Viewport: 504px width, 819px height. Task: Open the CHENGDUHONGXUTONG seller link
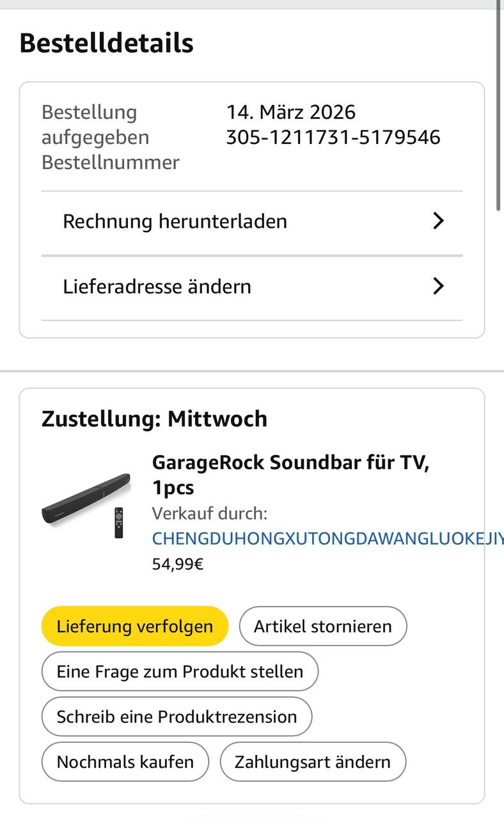(x=326, y=538)
